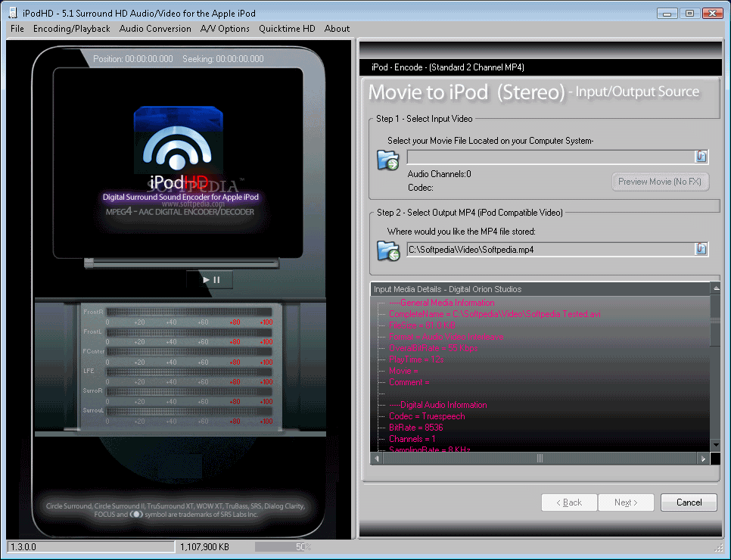The height and width of the screenshot is (560, 731).
Task: Click the SurroR level meter bar
Action: click(189, 391)
